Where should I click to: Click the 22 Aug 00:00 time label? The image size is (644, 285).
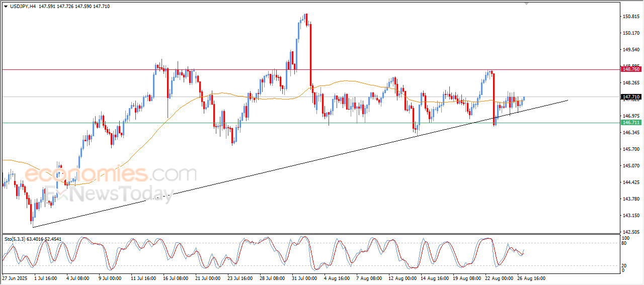tap(499, 277)
